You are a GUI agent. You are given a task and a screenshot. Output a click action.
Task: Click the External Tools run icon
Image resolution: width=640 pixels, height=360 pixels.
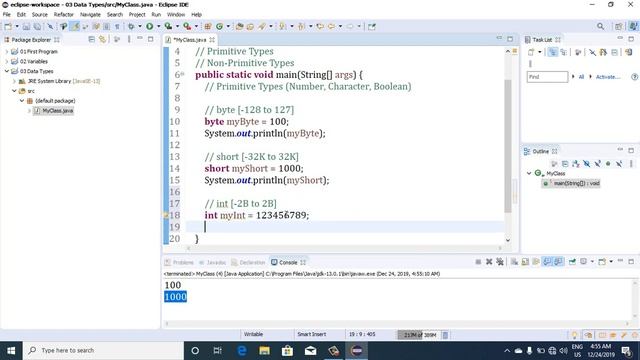coord(187,27)
